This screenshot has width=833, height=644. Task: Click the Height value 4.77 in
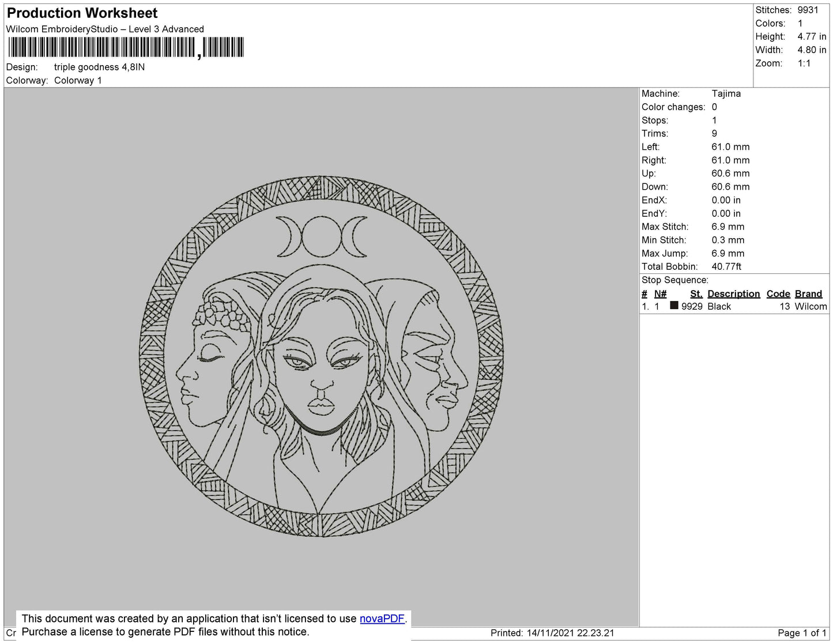[812, 36]
